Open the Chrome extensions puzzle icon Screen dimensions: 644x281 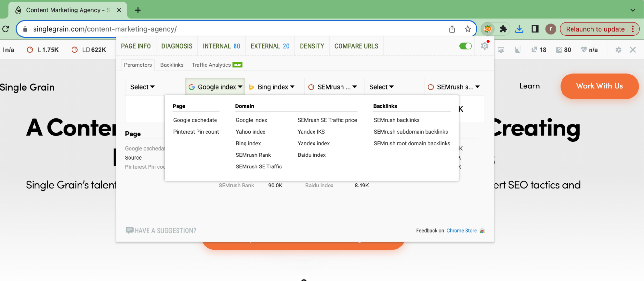(x=504, y=29)
